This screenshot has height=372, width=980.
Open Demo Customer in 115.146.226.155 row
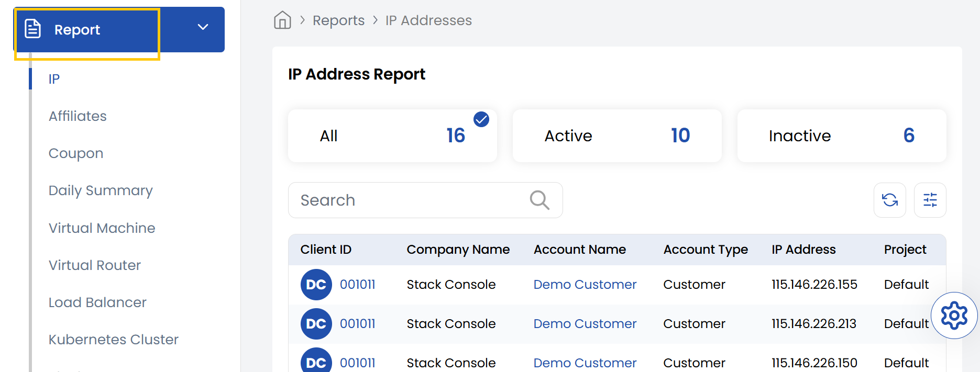(x=585, y=285)
